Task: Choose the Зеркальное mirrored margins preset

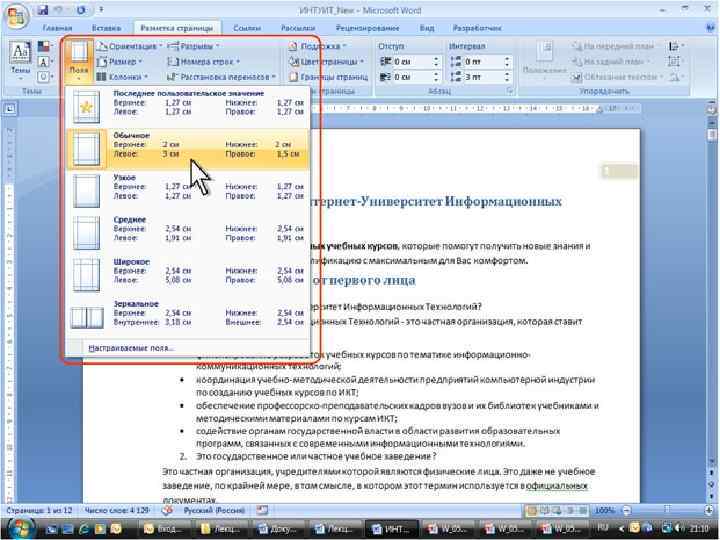Action: click(x=188, y=317)
